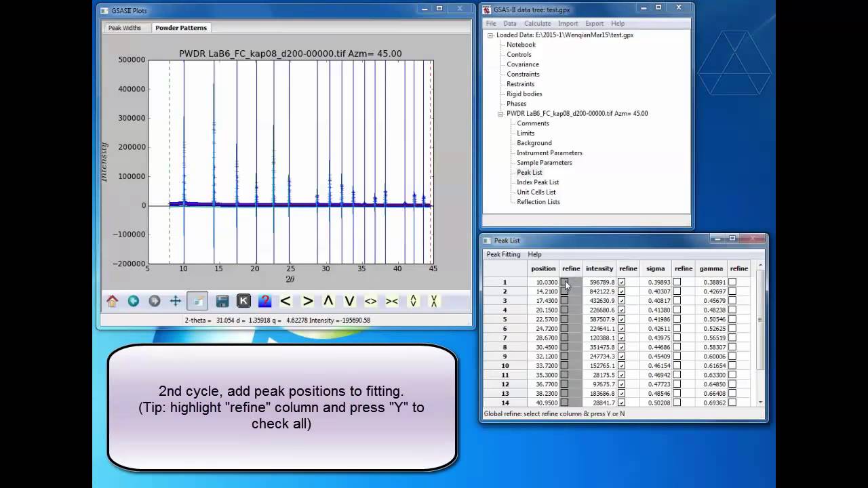The height and width of the screenshot is (488, 868).
Task: Check position refine box for peak 1
Action: tap(564, 282)
